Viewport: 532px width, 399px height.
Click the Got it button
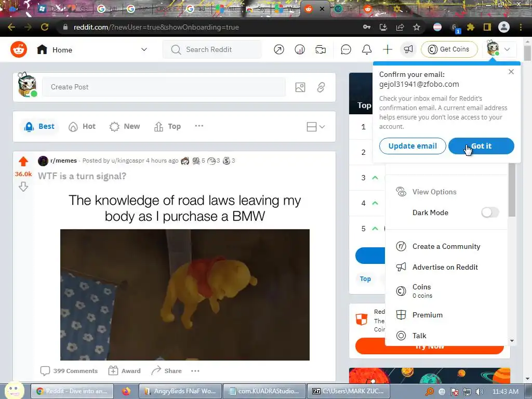(x=481, y=146)
